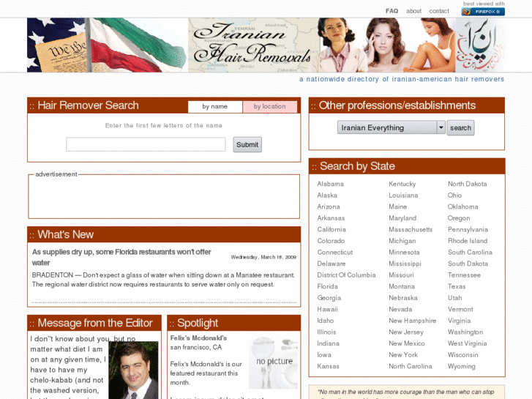Click the Submit button

pyautogui.click(x=247, y=145)
